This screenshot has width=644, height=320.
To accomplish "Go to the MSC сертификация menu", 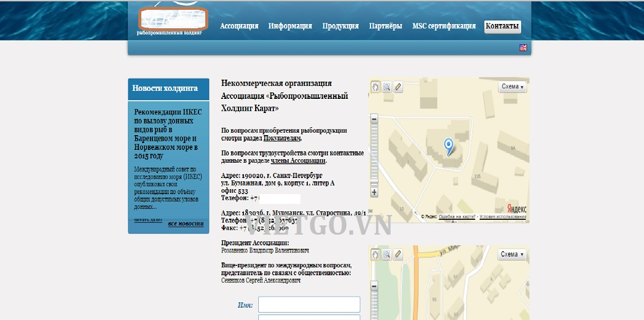I will [444, 26].
